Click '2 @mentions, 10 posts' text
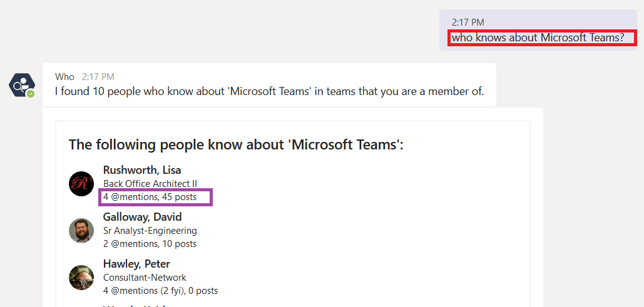 (150, 244)
